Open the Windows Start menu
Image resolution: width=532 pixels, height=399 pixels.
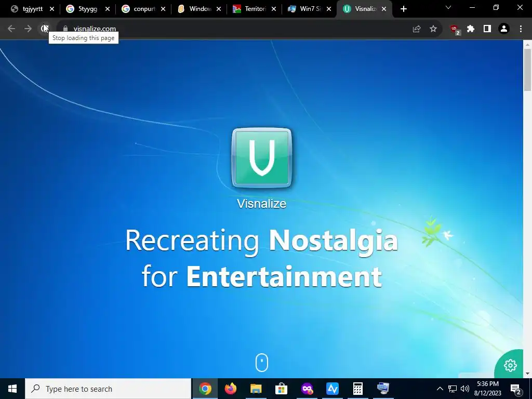12,389
